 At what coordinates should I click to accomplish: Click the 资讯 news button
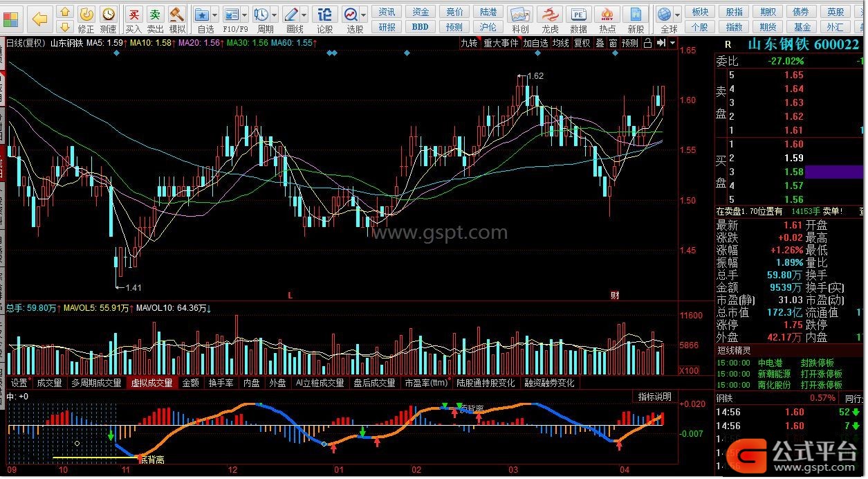[387, 12]
